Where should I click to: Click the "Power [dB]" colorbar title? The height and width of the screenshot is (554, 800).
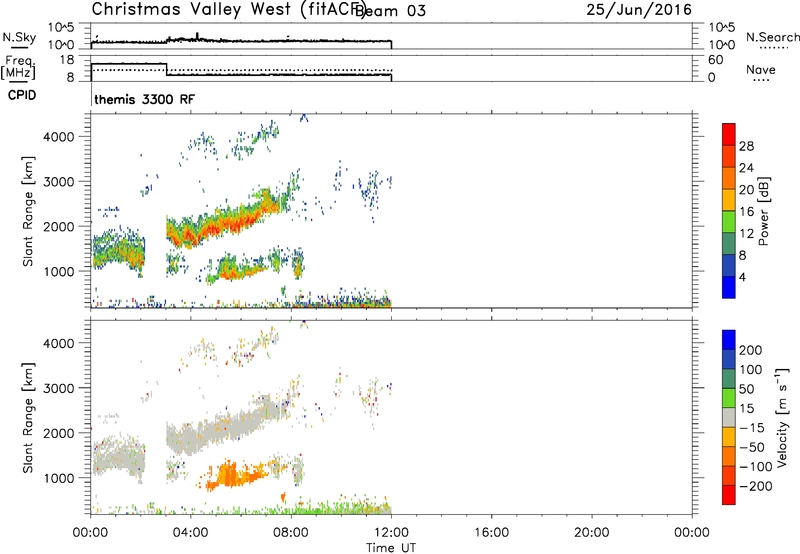[x=763, y=211]
